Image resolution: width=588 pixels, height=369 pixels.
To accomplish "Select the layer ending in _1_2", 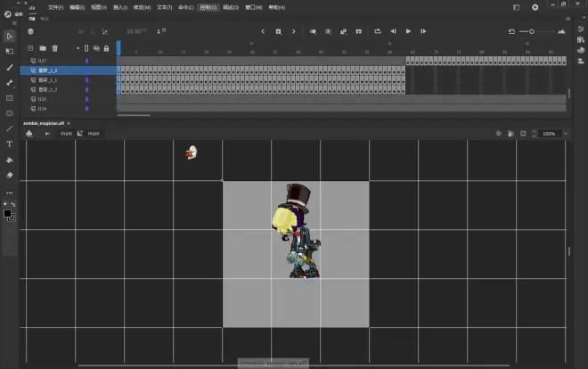I will [47, 90].
